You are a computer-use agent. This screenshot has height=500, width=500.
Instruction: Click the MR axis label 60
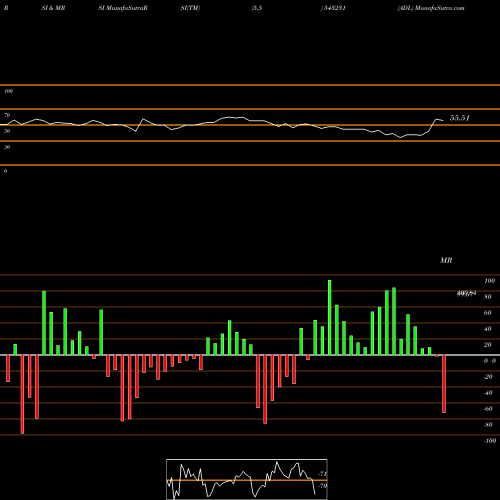tap(488, 313)
